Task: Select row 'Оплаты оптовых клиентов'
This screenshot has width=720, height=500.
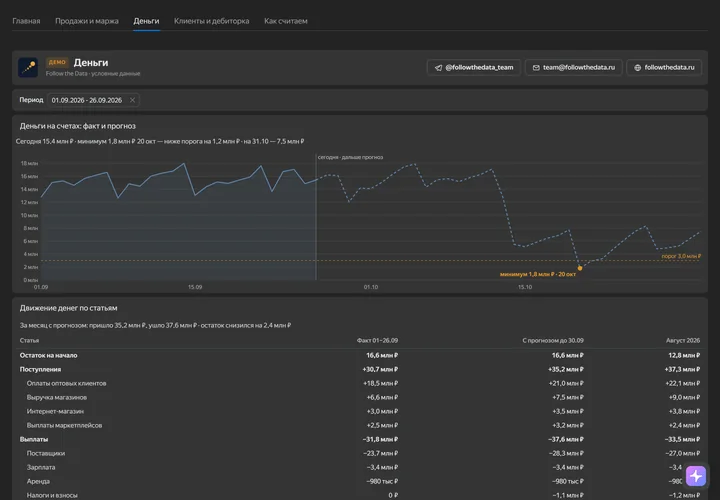Action: tap(360, 383)
